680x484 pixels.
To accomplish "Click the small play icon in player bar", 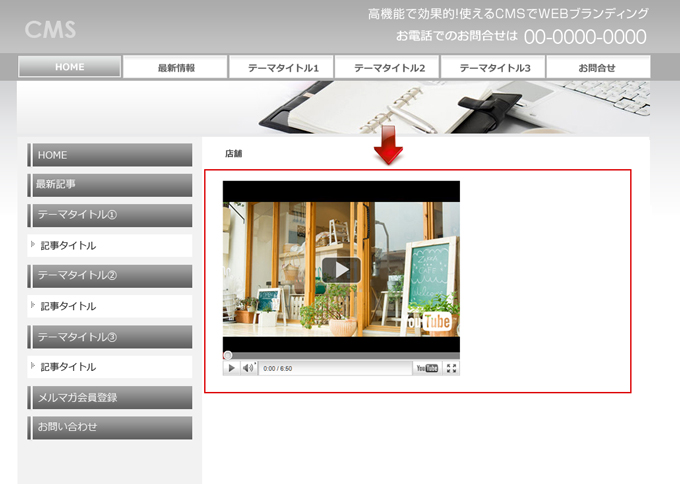I will [232, 368].
